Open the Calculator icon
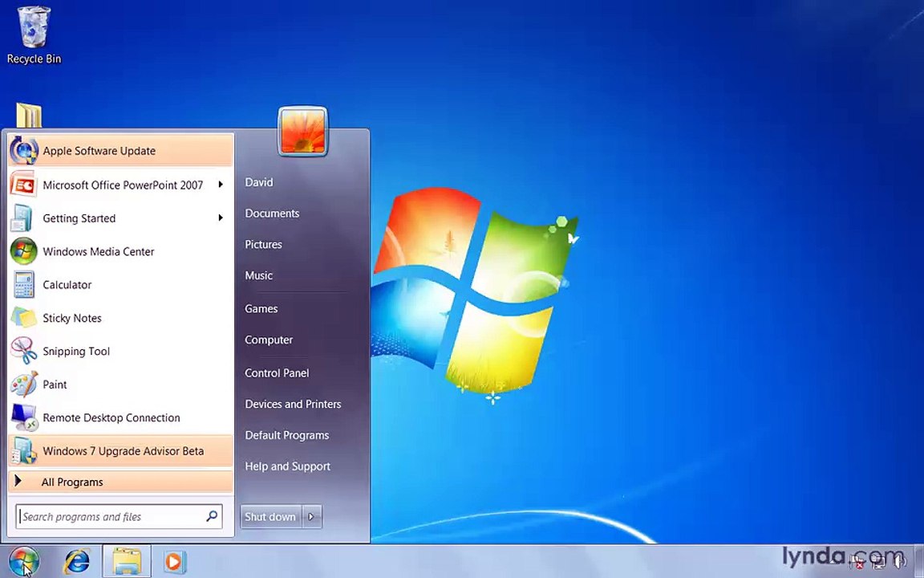Screen dimensions: 924x578 click(24, 285)
